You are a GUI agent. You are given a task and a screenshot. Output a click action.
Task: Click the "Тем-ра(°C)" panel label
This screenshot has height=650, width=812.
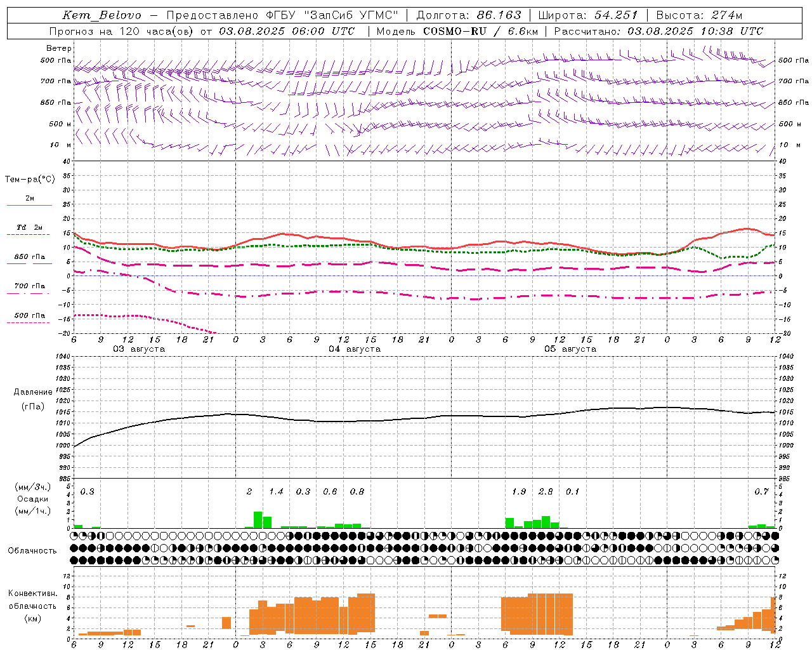point(30,180)
